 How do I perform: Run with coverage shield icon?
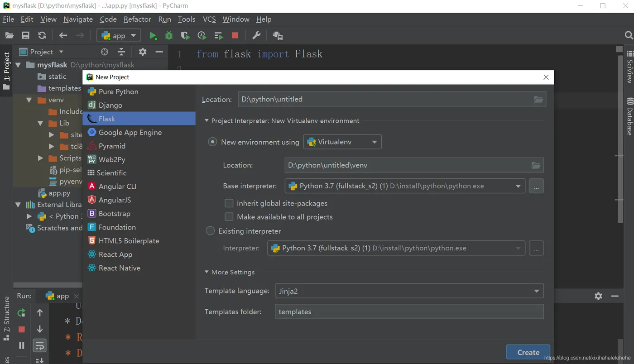pyautogui.click(x=185, y=36)
